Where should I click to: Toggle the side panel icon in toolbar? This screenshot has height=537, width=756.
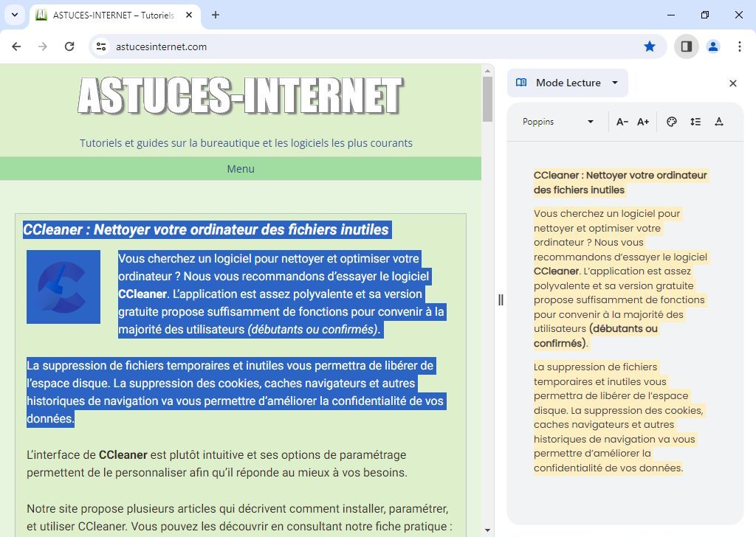click(x=686, y=46)
